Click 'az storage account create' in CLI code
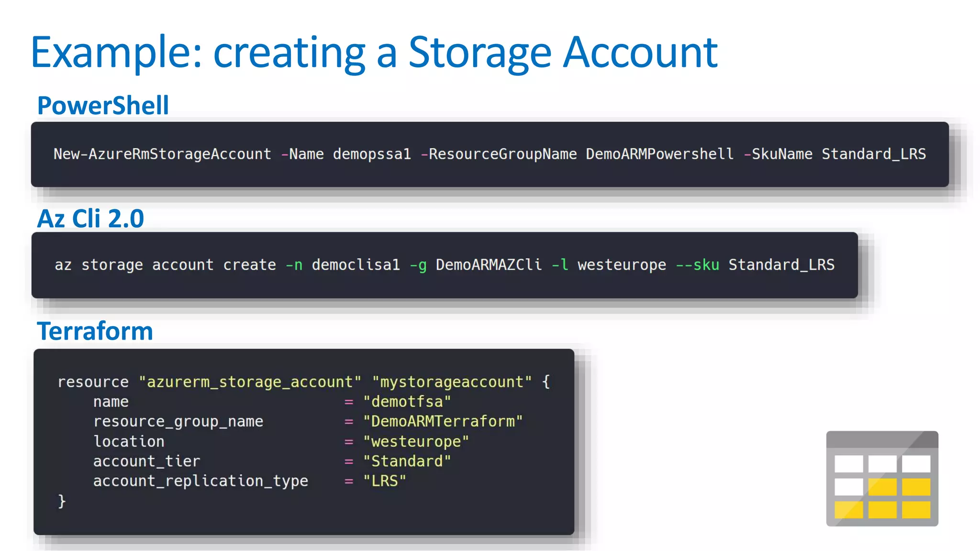This screenshot has width=980, height=551. point(165,265)
